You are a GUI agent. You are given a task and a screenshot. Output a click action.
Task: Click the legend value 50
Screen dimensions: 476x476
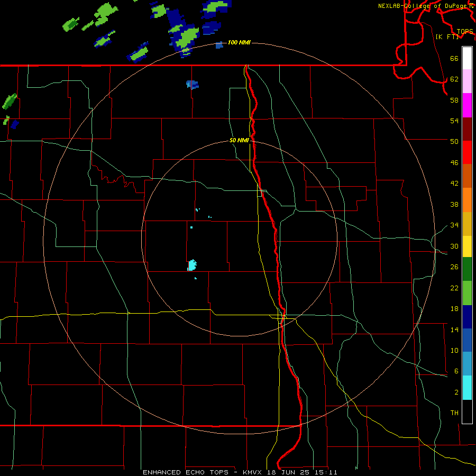coord(454,141)
